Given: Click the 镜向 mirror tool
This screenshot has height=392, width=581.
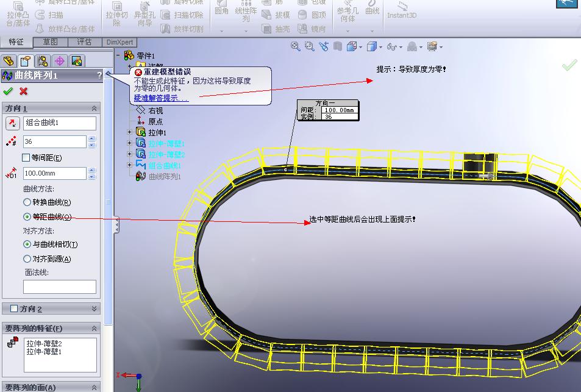Looking at the screenshot, I should (x=312, y=29).
